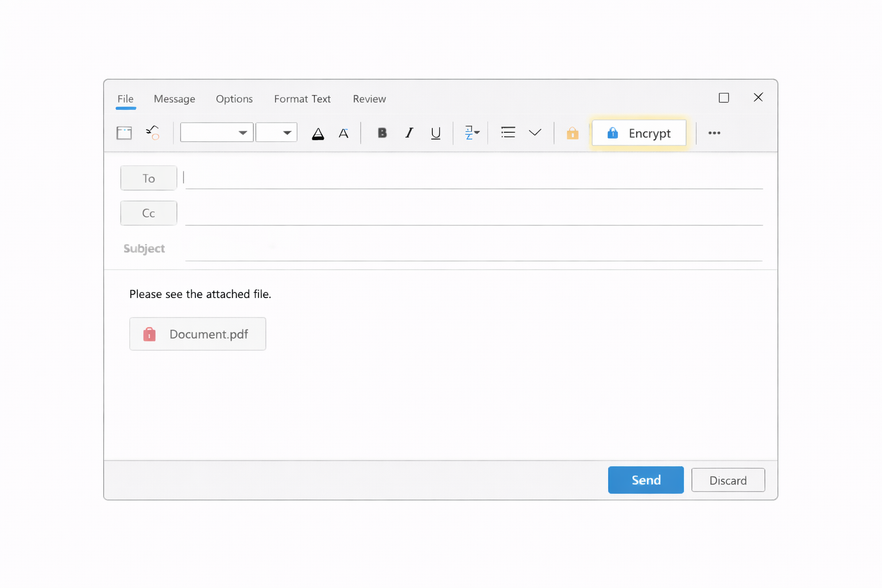Image resolution: width=882 pixels, height=588 pixels.
Task: Click into the Subject field
Action: pos(473,249)
